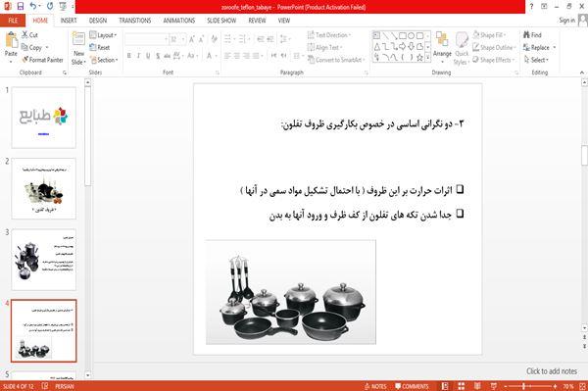Fit slide to current window icon
Screen dimensions: 588x391
(582, 386)
